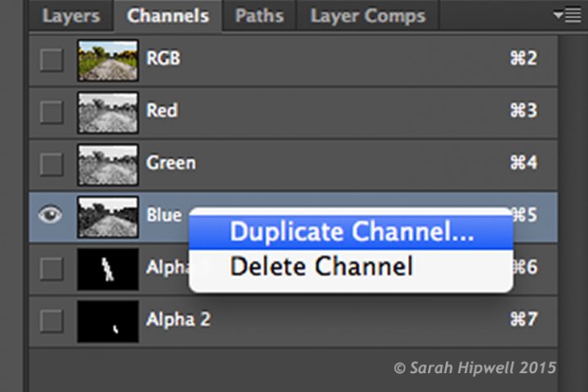This screenshot has width=588, height=392.
Task: Click the Blue channel thumbnail
Action: (x=107, y=216)
